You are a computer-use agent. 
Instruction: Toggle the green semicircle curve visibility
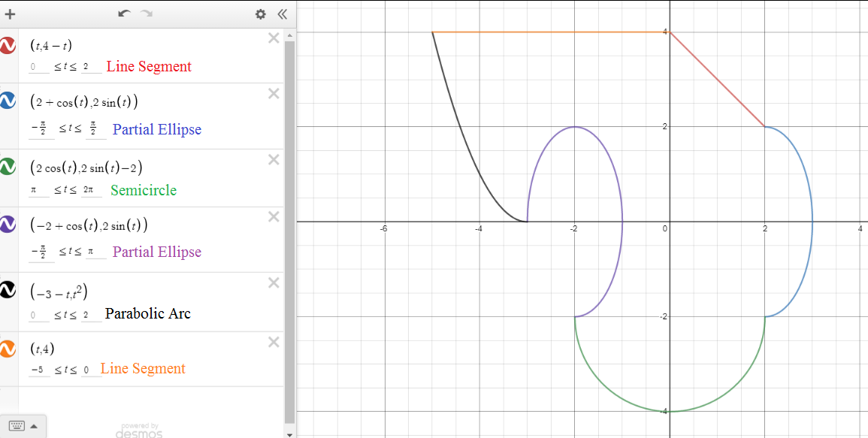8,166
